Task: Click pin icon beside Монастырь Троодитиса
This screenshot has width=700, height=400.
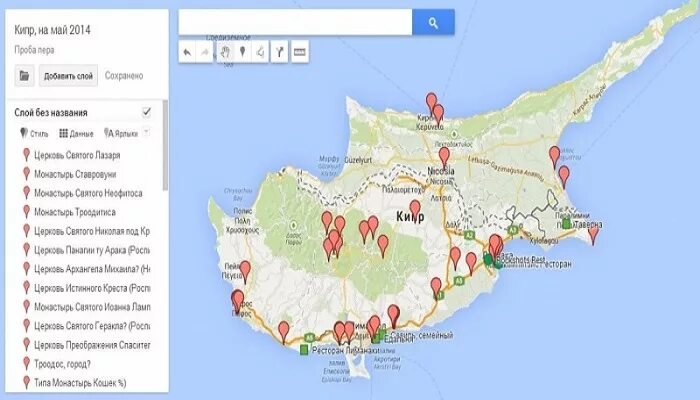Action: [26, 212]
